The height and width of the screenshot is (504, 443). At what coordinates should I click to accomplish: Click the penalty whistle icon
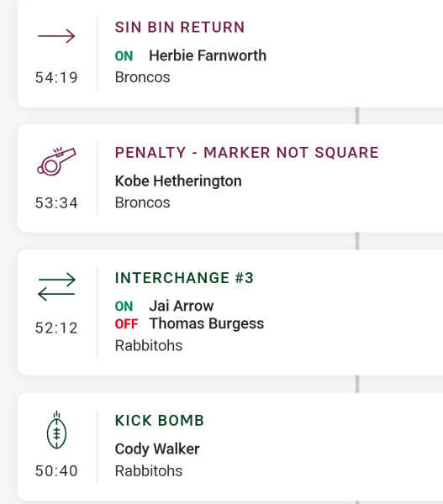[56, 161]
